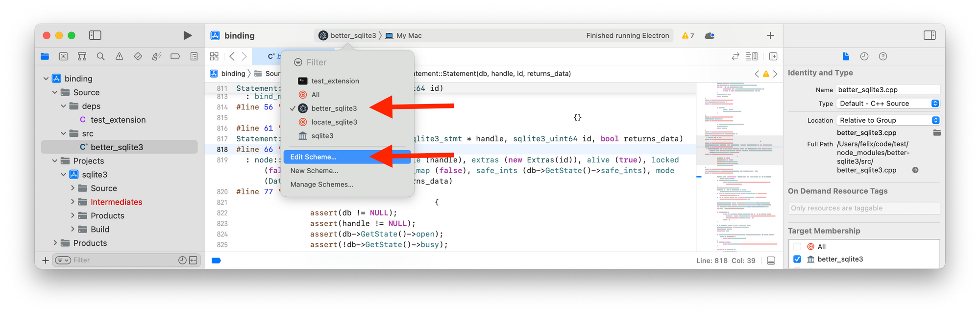Open the Find navigator magnifier

click(101, 56)
